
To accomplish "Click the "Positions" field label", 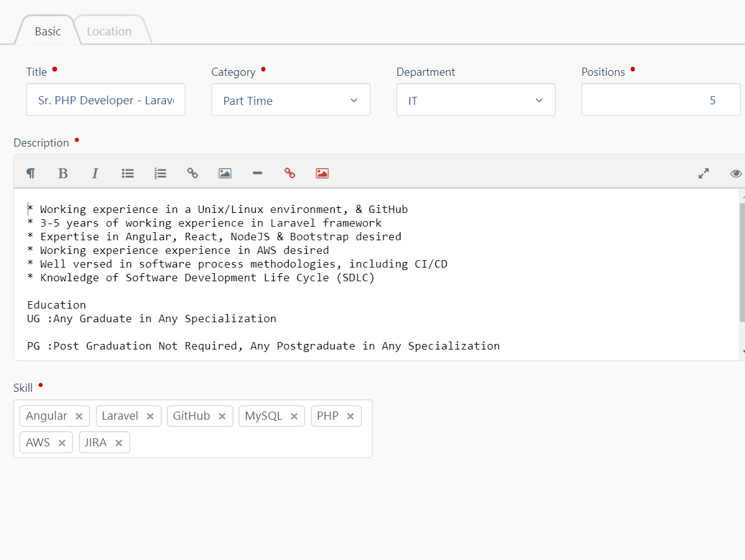I will coord(603,72).
